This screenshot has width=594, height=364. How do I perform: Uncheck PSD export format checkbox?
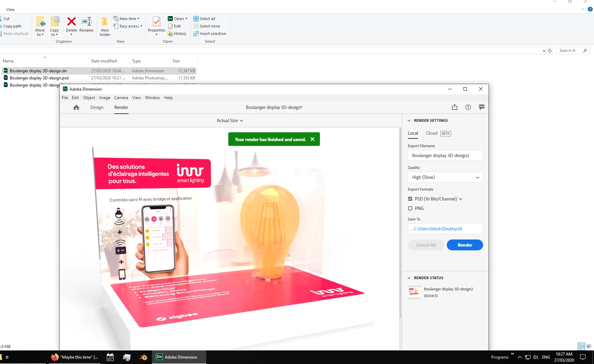click(x=410, y=199)
